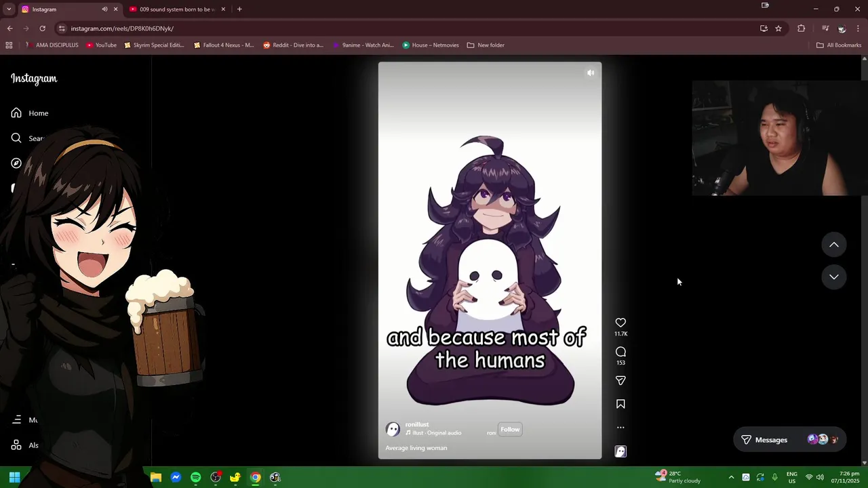868x488 pixels.
Task: Open the House Netmovies bookmark
Action: (x=431, y=45)
